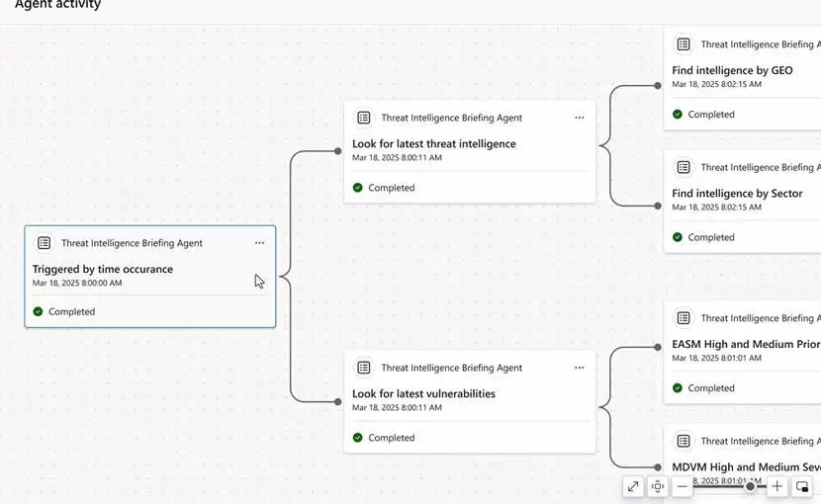Open options menu on Look for latest vulnerabilities card

point(579,368)
